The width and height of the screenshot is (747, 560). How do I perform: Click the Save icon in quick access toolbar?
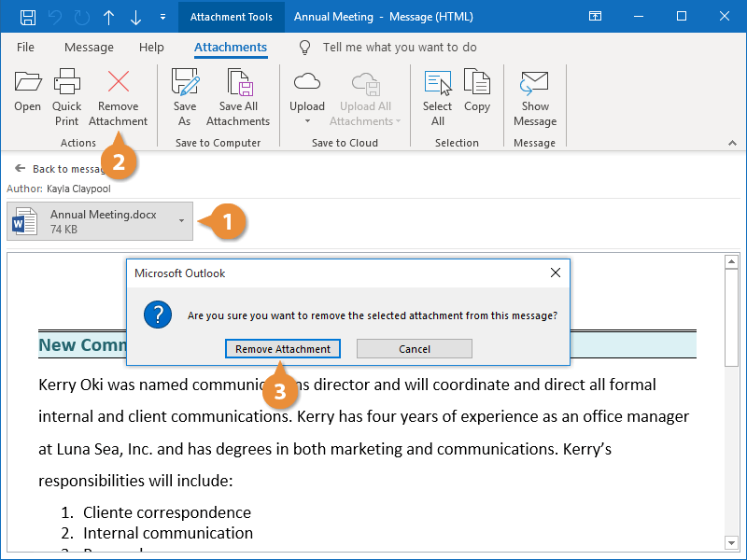[x=28, y=17]
